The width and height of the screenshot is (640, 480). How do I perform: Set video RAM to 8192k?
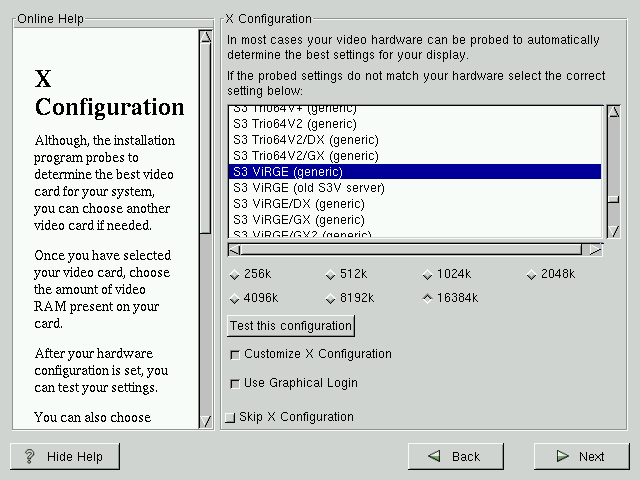click(x=331, y=298)
